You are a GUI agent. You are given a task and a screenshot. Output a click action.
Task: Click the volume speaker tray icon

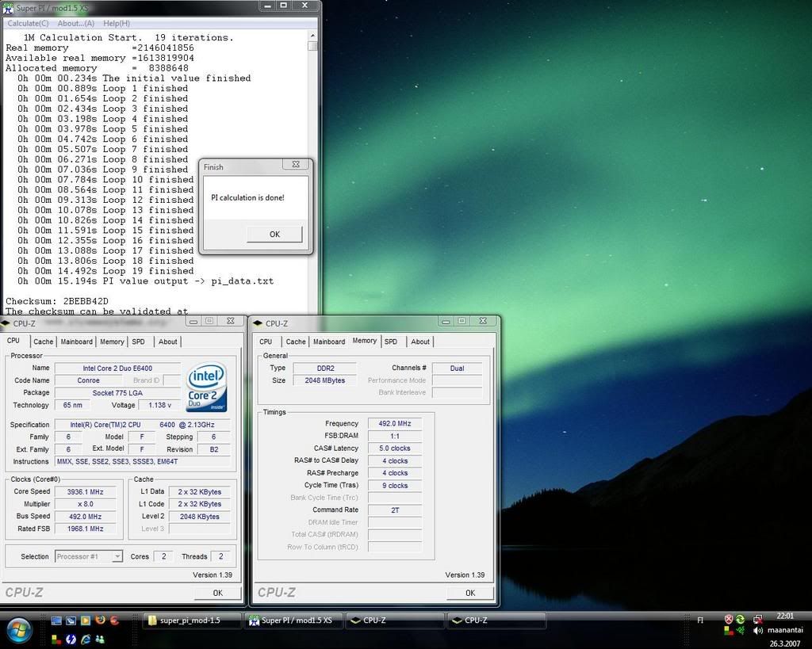click(757, 631)
